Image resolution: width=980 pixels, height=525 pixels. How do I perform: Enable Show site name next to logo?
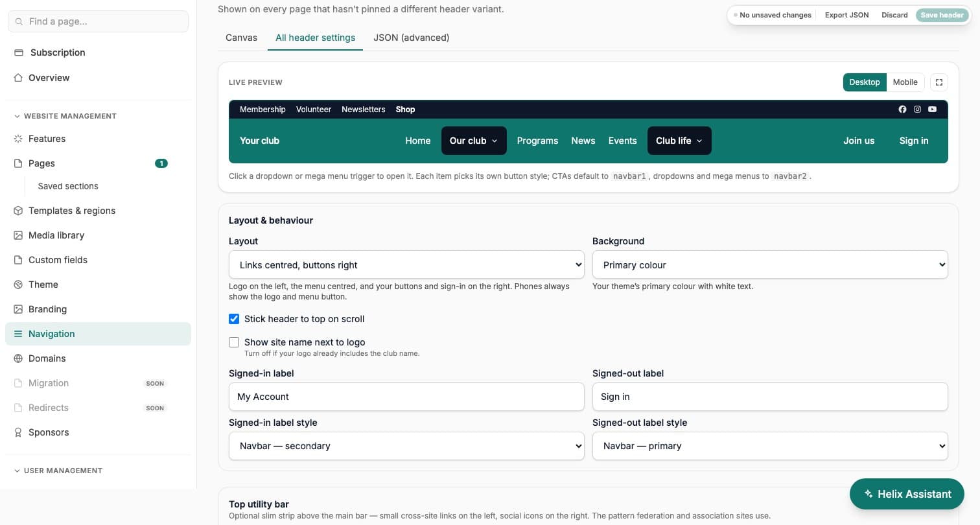point(234,342)
